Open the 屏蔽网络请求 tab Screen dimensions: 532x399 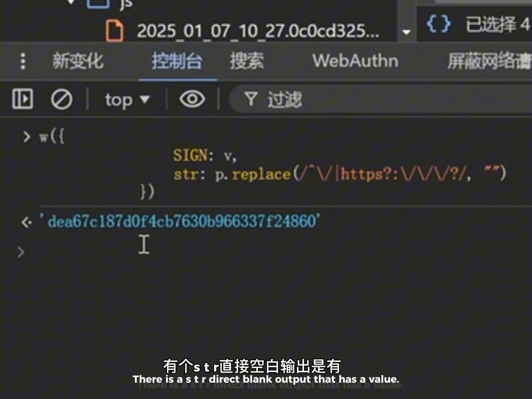pos(490,61)
